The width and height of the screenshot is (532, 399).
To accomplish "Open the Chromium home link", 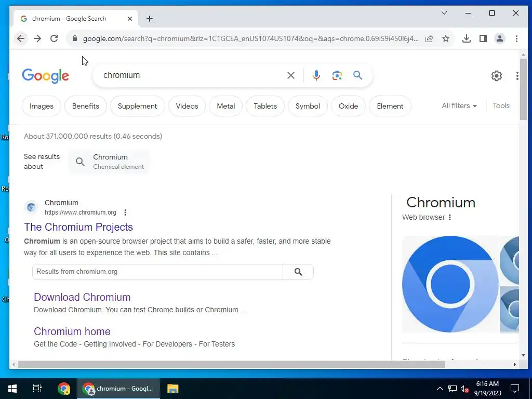I will click(x=72, y=331).
